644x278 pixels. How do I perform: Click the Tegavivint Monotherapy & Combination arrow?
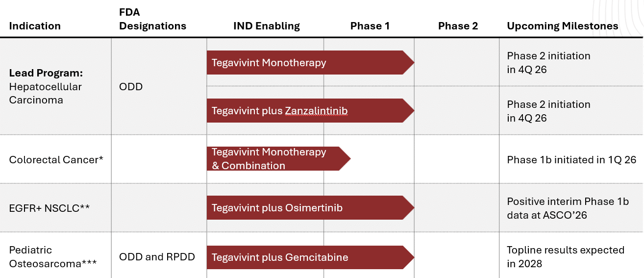(x=278, y=159)
